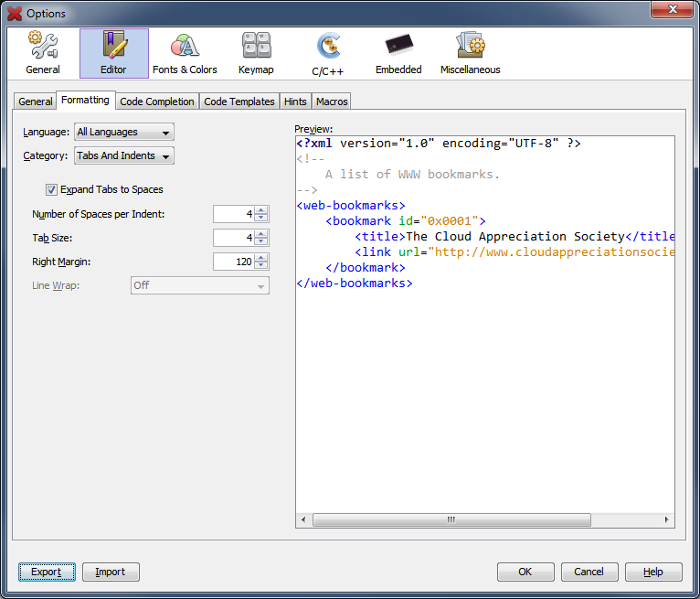The image size is (700, 599).
Task: Open the Embedded options category
Action: click(398, 53)
